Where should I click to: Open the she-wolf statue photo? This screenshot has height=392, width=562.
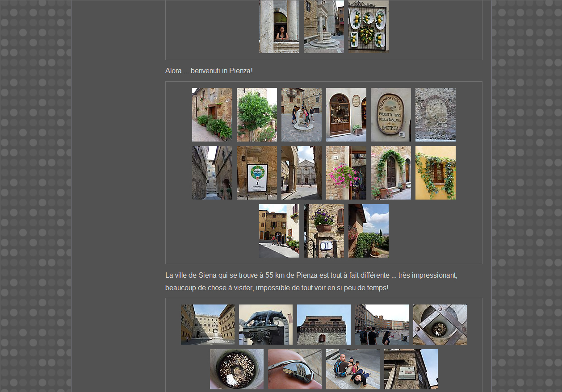(266, 325)
